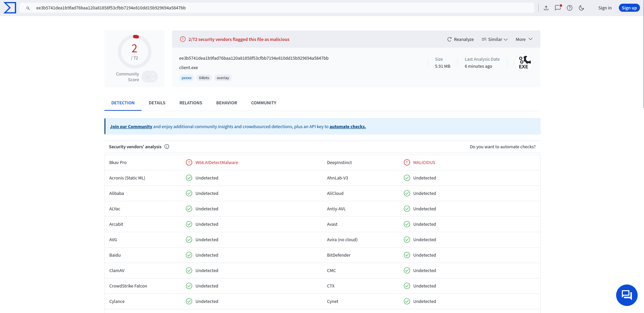
Task: Click the client.exe file name
Action: click(188, 67)
